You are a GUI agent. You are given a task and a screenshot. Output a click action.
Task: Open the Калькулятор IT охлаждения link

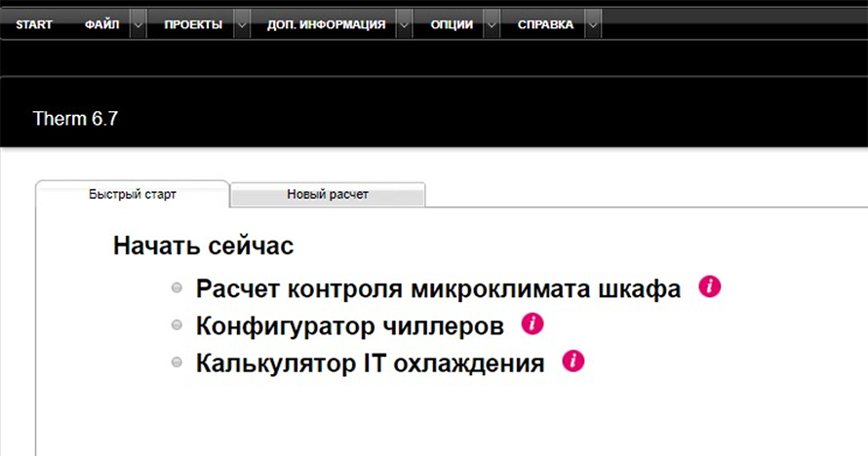click(x=370, y=363)
